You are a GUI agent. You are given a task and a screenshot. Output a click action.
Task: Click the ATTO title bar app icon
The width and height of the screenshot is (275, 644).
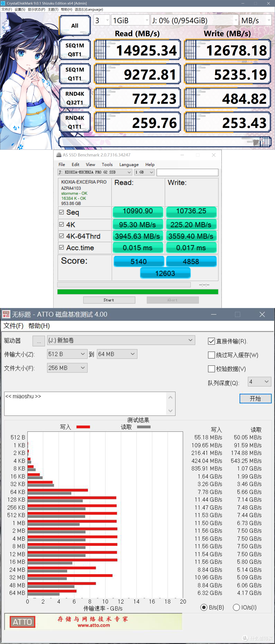point(6,314)
